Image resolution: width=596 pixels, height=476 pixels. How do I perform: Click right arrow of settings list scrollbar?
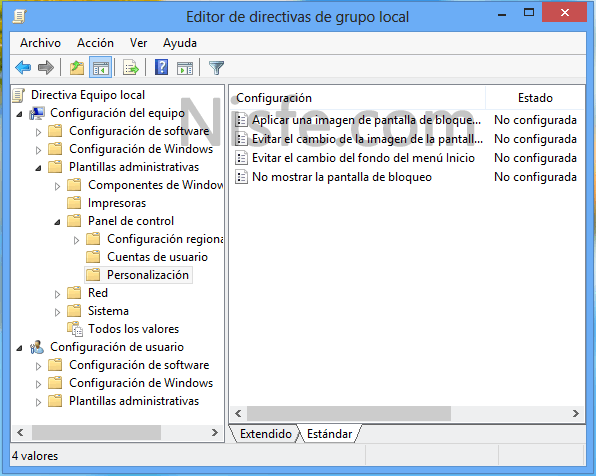[x=576, y=413]
